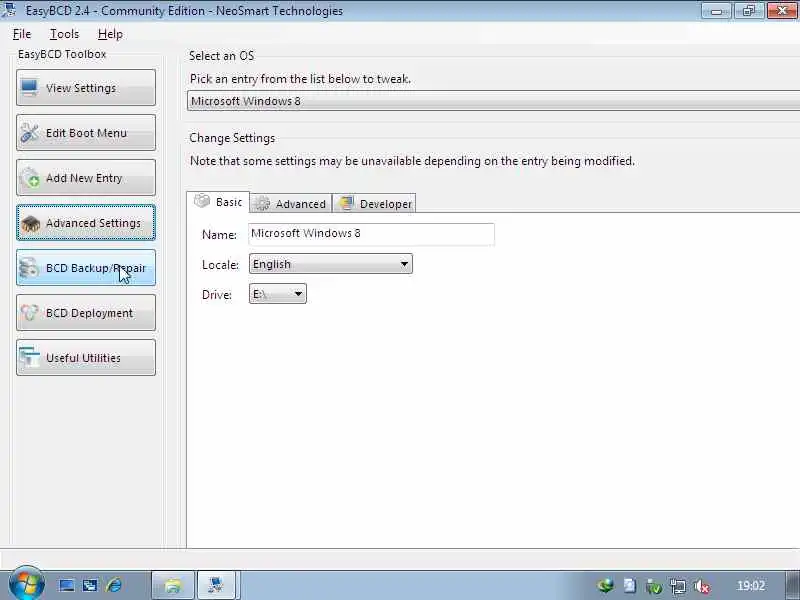Click the green shield tray icon
The image size is (800, 600).
(654, 586)
